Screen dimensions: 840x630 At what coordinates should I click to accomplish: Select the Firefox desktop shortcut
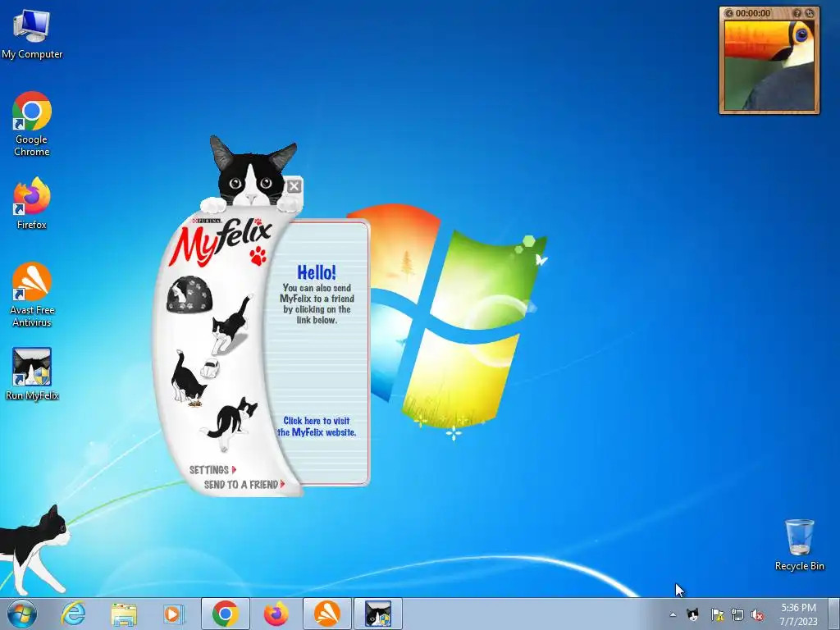[32, 203]
